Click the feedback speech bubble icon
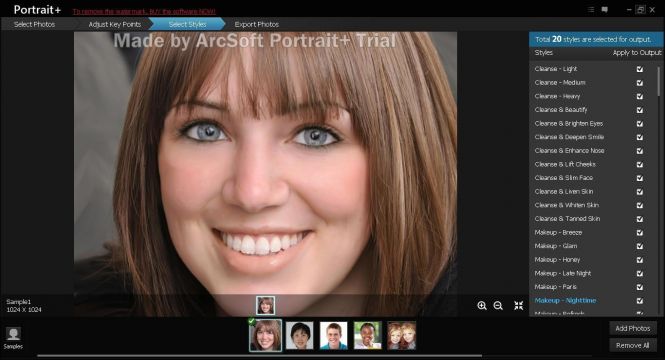 (x=605, y=9)
